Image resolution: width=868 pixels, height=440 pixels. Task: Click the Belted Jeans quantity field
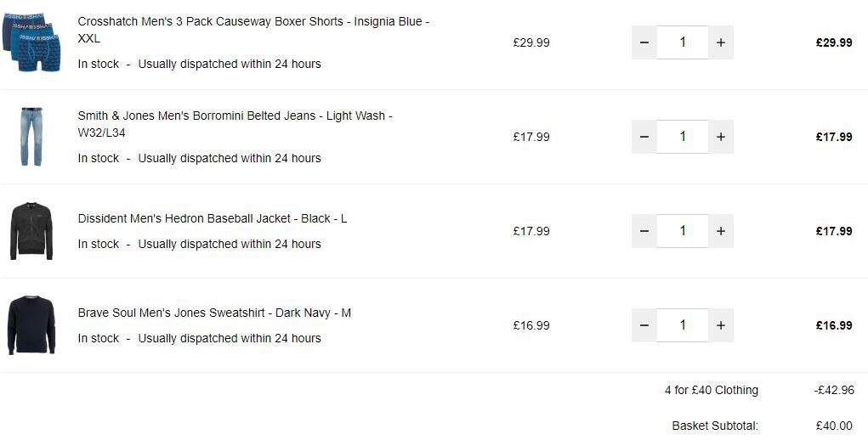(x=683, y=137)
